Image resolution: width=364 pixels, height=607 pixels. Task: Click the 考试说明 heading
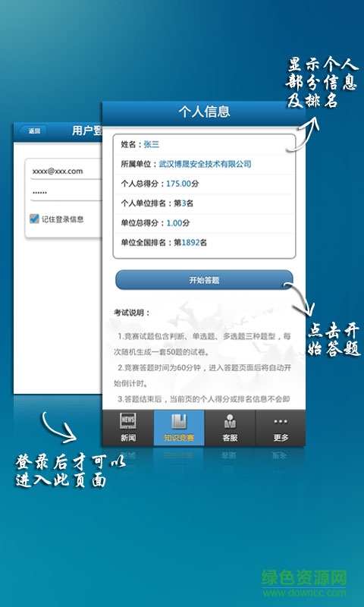[131, 313]
